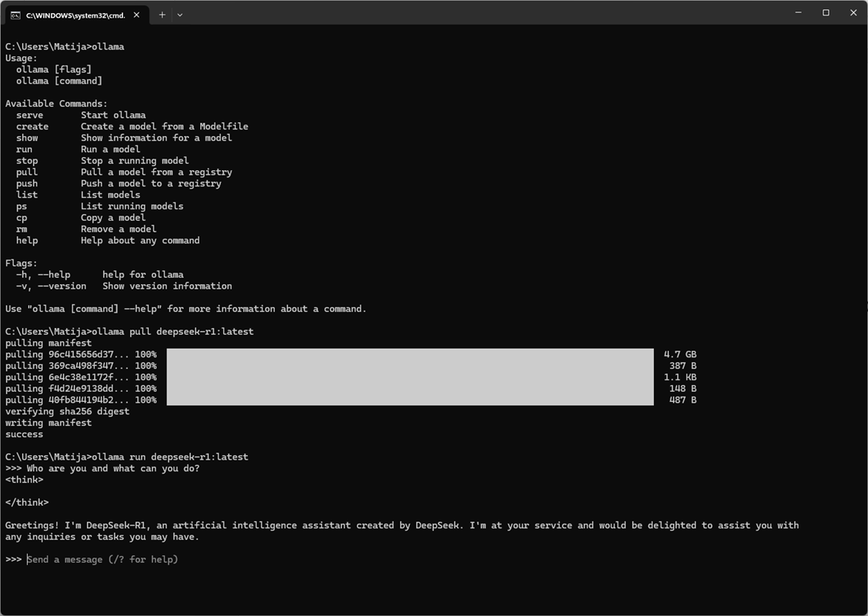Click the 'show' command name
This screenshot has height=616, width=868.
click(27, 138)
